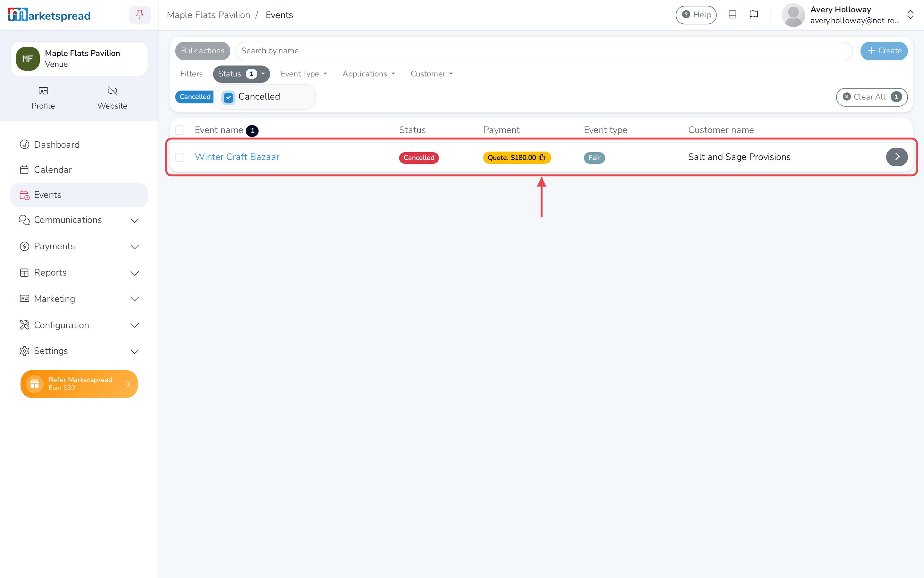Click the Communications chat icon
Screen dimensions: 924x578
click(24, 220)
